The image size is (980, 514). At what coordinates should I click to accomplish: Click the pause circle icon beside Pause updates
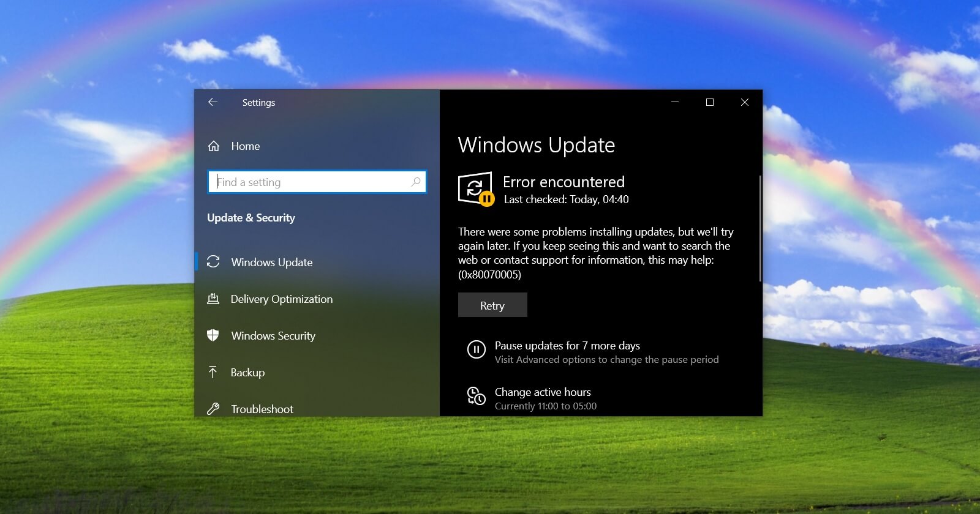[x=476, y=349]
